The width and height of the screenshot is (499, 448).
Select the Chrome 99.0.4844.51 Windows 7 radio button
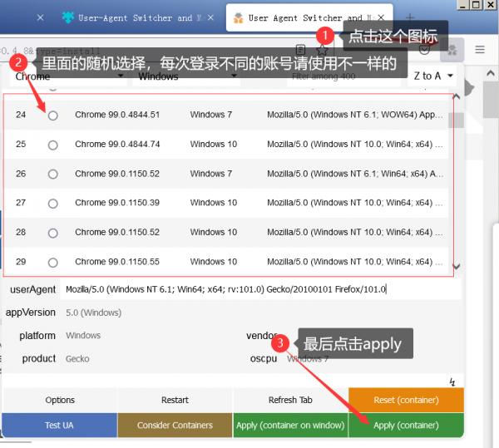tap(53, 116)
